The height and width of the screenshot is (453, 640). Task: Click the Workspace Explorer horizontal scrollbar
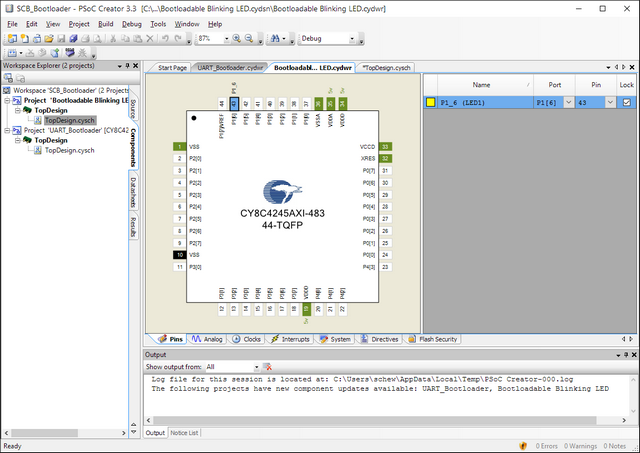(44, 433)
